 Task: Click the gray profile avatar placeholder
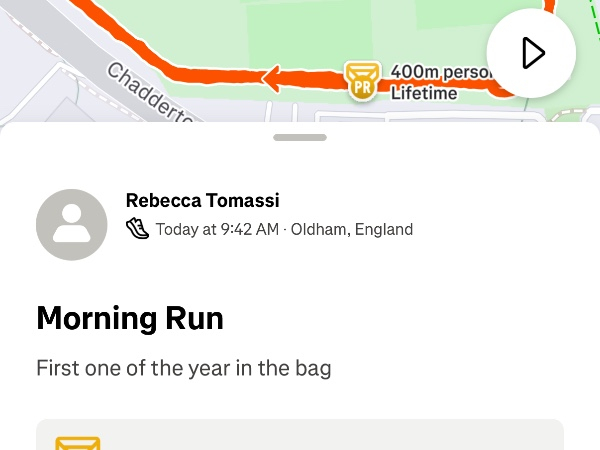(x=72, y=225)
